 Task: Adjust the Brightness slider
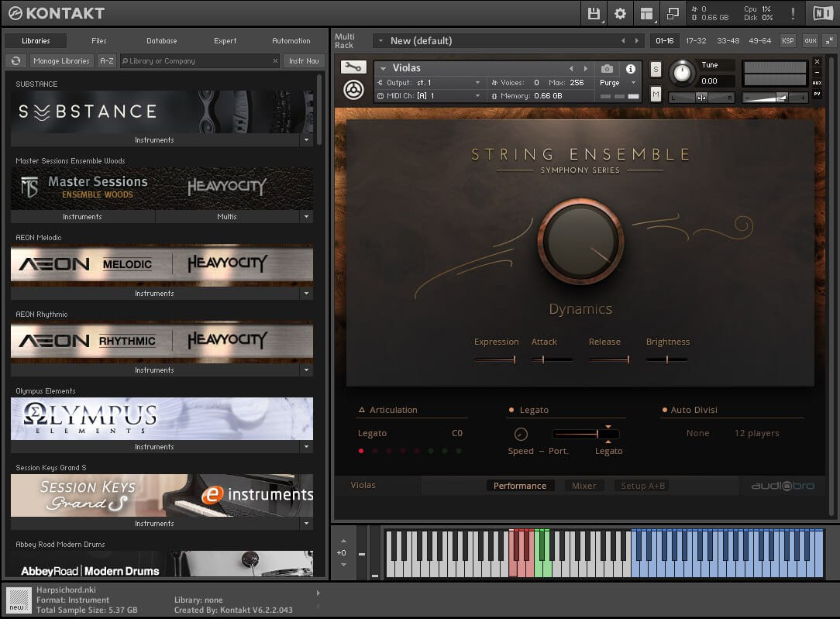667,359
